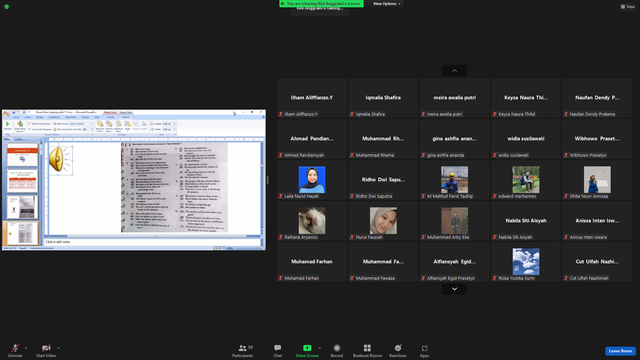Open Selection Pane from ribbon
This screenshot has width=640, height=360.
coord(118,126)
